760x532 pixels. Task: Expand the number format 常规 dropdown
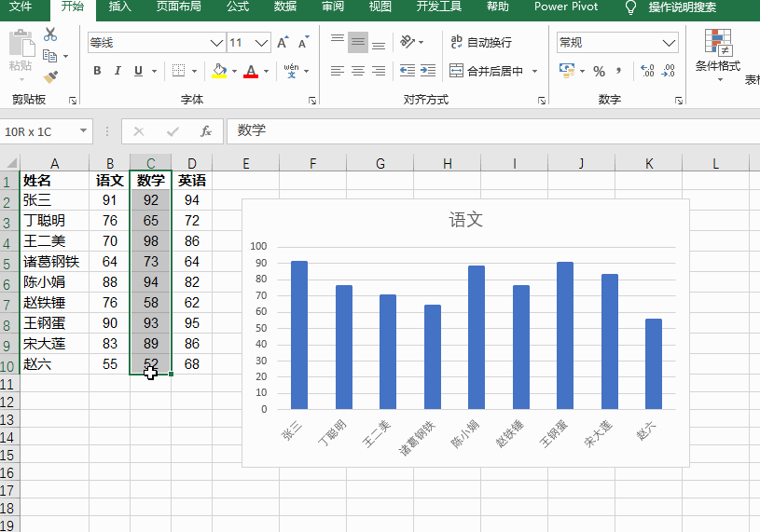click(669, 43)
